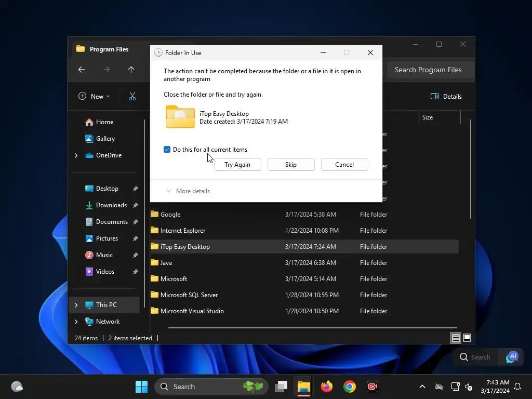The image size is (532, 399).
Task: Open Task View on the taskbar
Action: 281,387
